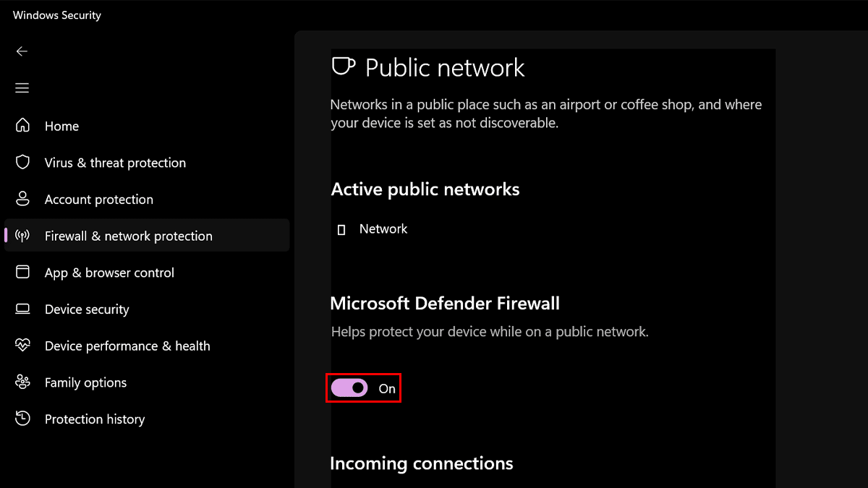This screenshot has width=868, height=488.
Task: Click the Firewall & network wireless icon
Action: click(x=23, y=236)
